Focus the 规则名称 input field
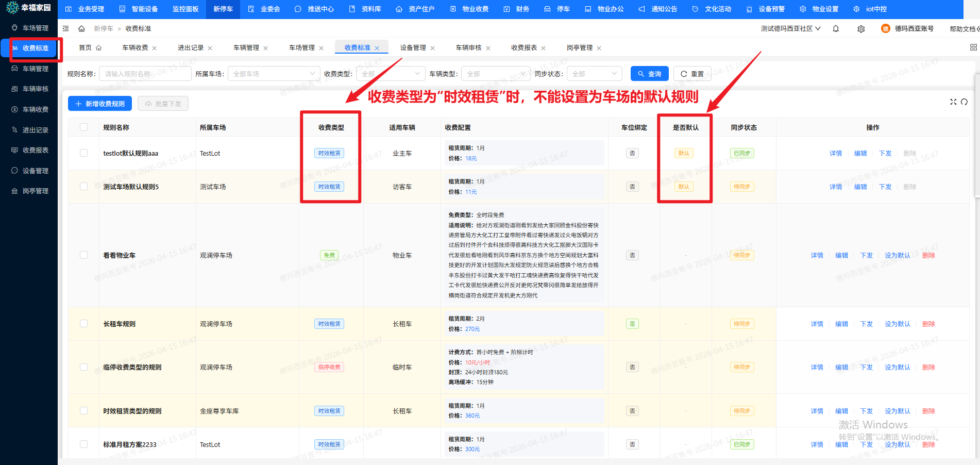The height and width of the screenshot is (465, 980). pyautogui.click(x=145, y=74)
